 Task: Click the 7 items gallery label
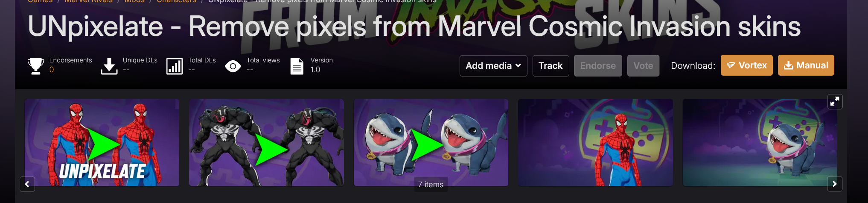(x=431, y=185)
